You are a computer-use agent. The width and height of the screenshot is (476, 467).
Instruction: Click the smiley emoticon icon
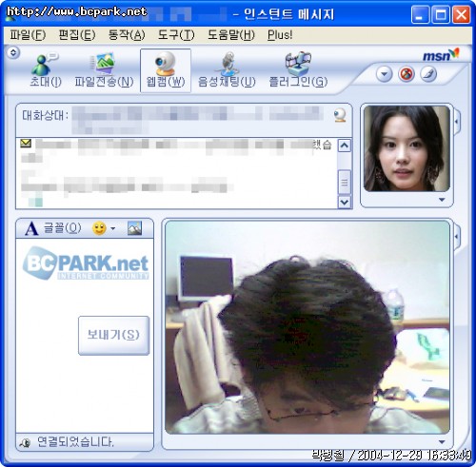pos(99,228)
